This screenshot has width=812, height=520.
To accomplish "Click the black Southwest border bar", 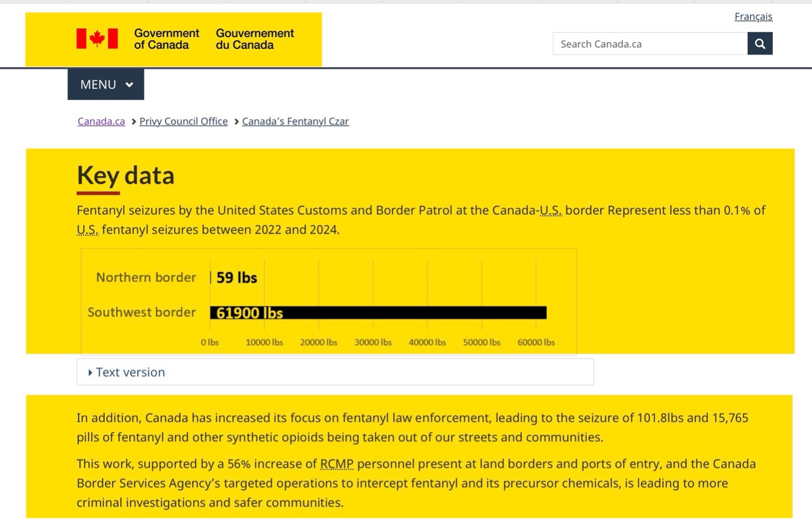I will (x=397, y=313).
